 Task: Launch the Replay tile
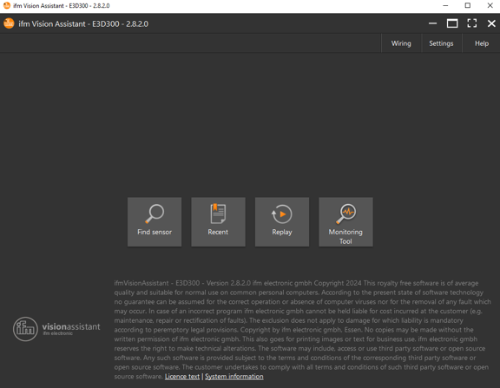pyautogui.click(x=282, y=222)
